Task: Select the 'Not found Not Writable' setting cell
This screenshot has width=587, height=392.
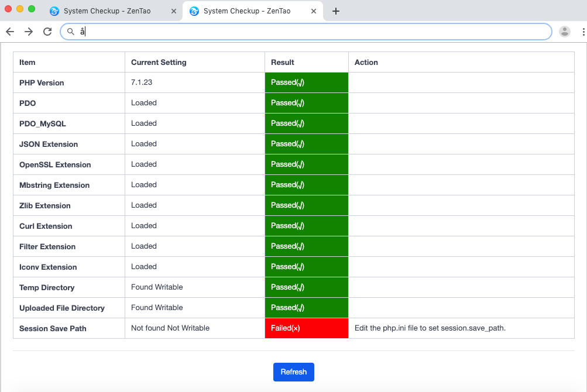Action: 170,328
